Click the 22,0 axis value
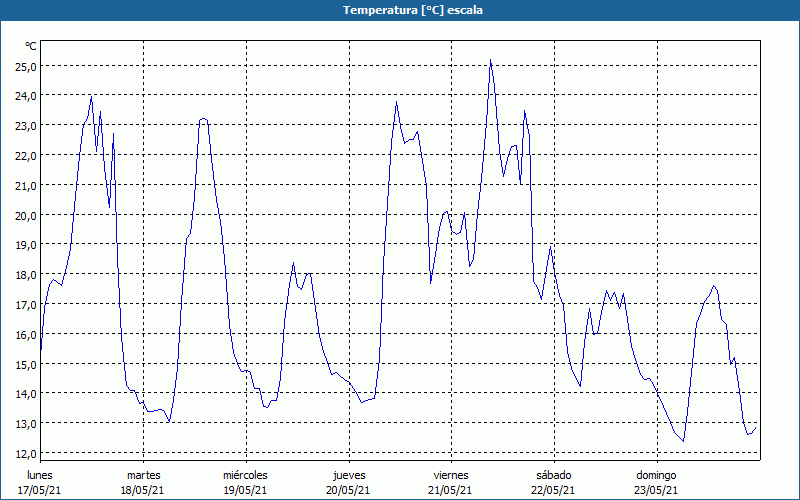 pos(27,156)
